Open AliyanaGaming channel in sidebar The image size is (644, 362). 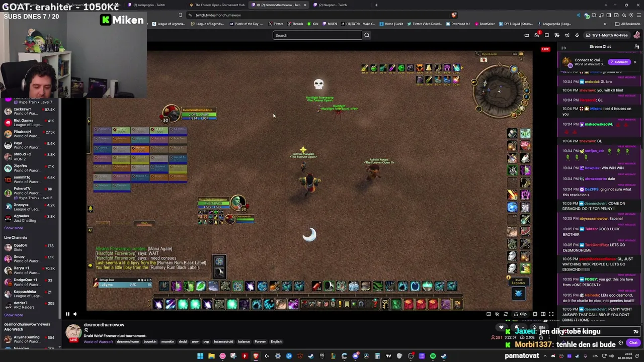click(30, 339)
